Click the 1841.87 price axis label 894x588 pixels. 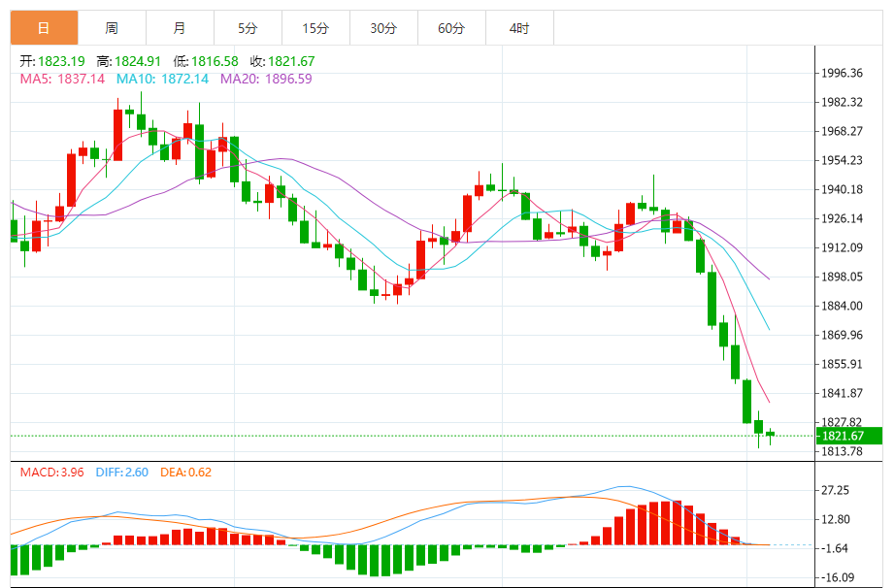(842, 393)
